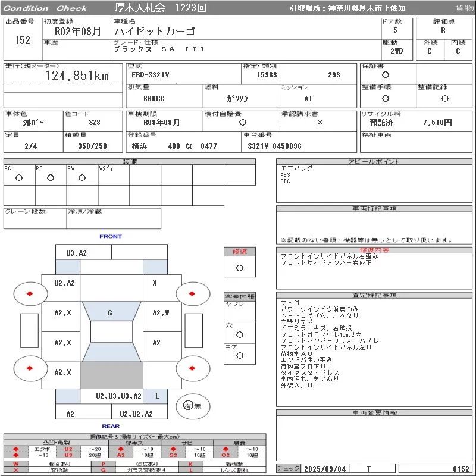476x476 pixels.
Task: Click the ナビ付 inspection note
Action: (290, 303)
